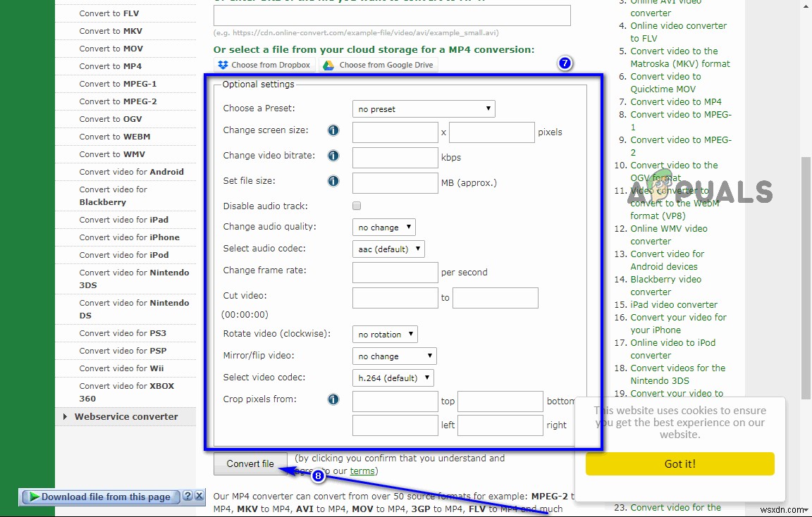Click the Google Drive logo icon
The height and width of the screenshot is (517, 812).
(x=328, y=66)
